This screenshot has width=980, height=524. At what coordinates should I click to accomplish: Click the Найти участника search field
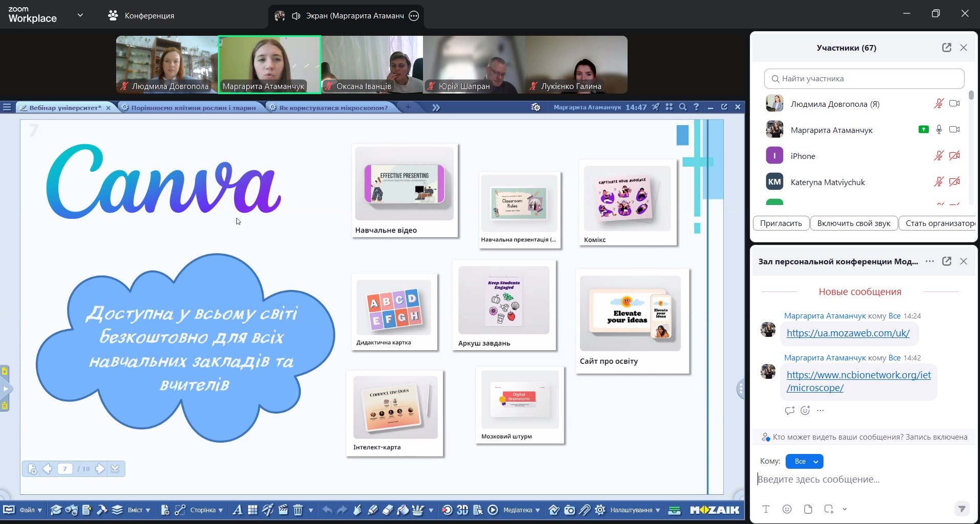coord(864,79)
